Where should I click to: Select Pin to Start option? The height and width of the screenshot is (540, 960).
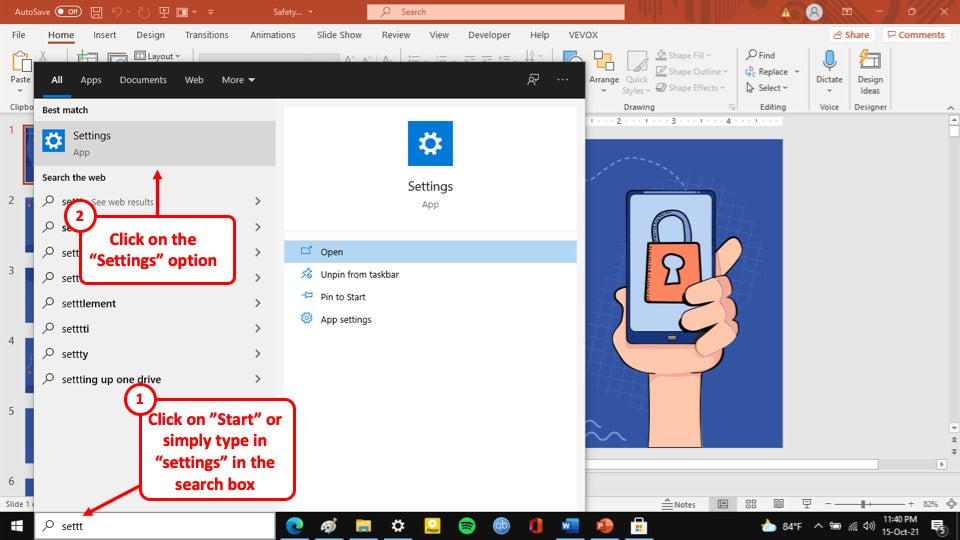click(342, 297)
